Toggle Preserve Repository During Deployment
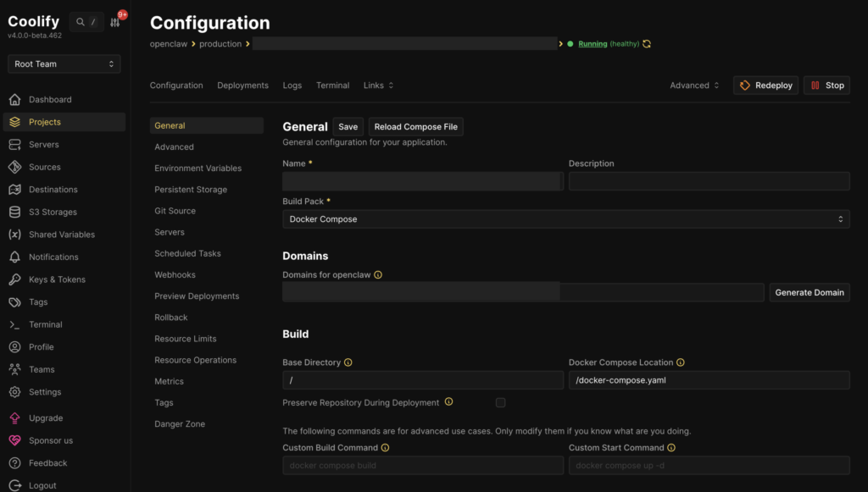Image resolution: width=868 pixels, height=492 pixels. tap(500, 402)
